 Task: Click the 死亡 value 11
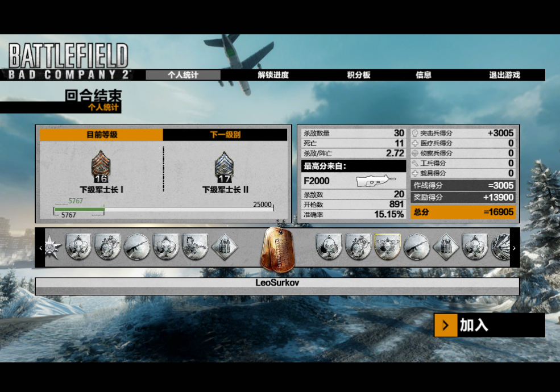[x=399, y=143]
